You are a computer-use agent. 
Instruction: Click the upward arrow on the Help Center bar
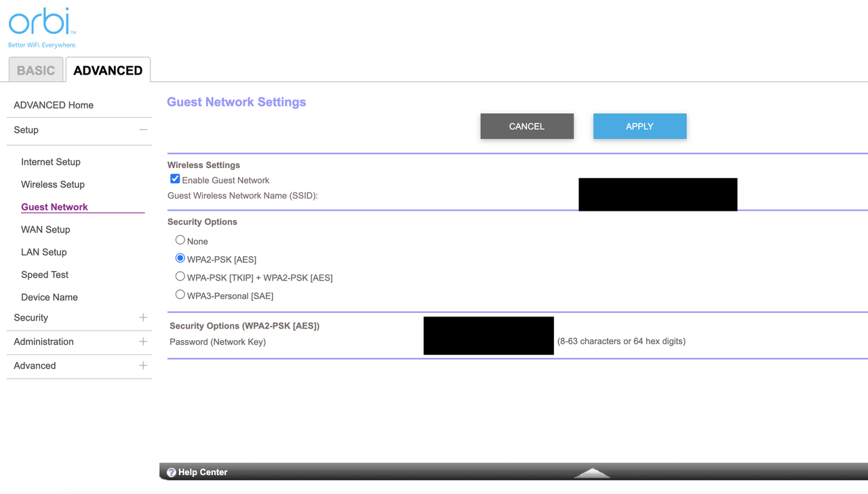coord(591,472)
